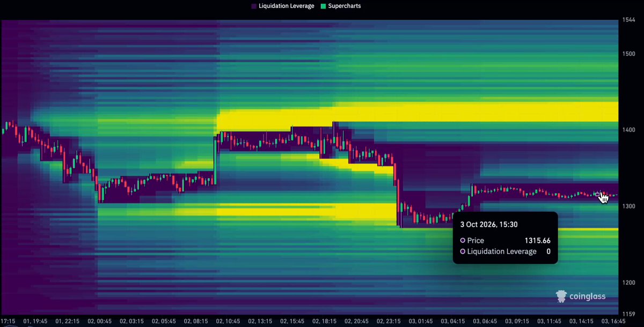The width and height of the screenshot is (644, 327).
Task: Click the Liquidation Leverage circle in tooltip
Action: pos(463,251)
